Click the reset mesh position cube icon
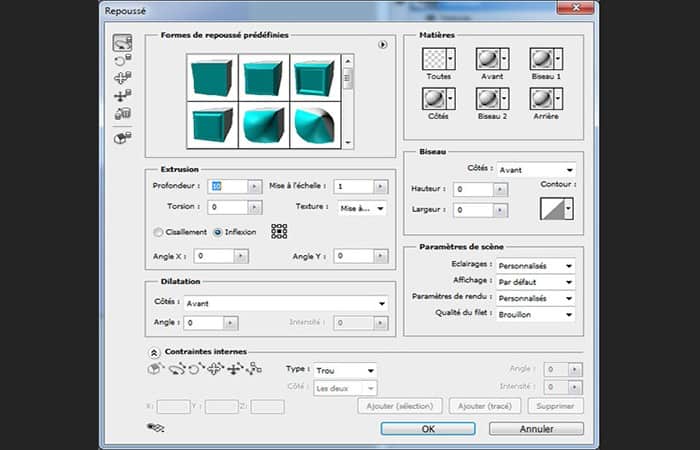This screenshot has width=700, height=450. click(x=122, y=137)
